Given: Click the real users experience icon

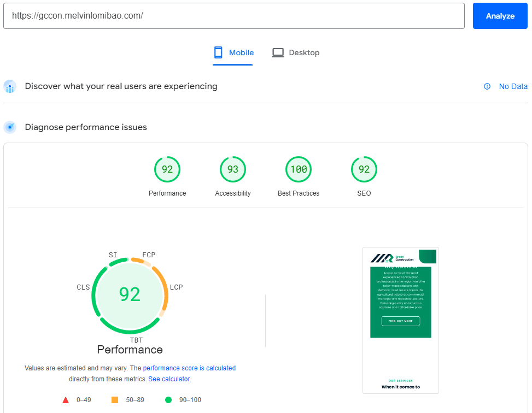Looking at the screenshot, I should tap(10, 86).
